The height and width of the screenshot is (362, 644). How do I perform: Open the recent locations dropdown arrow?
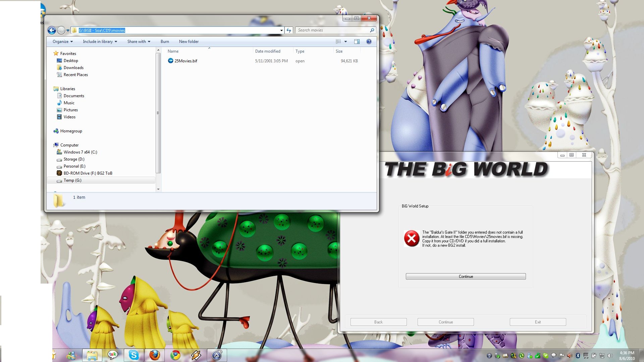tap(68, 31)
